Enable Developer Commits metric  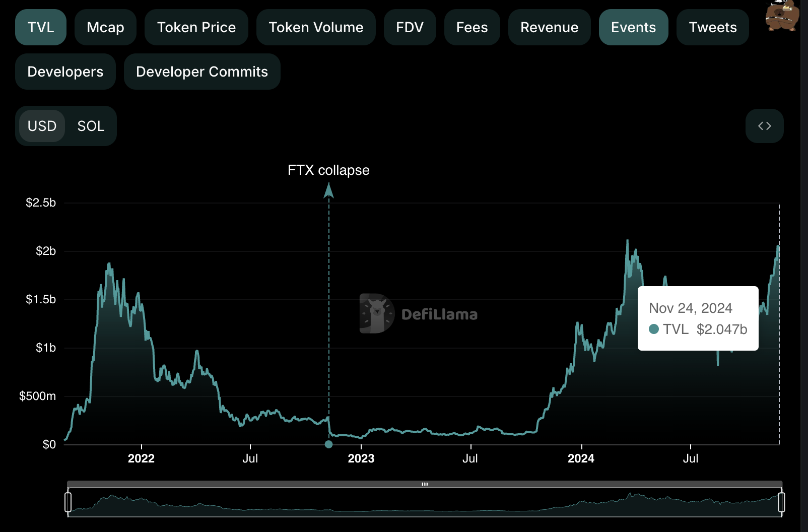[202, 72]
